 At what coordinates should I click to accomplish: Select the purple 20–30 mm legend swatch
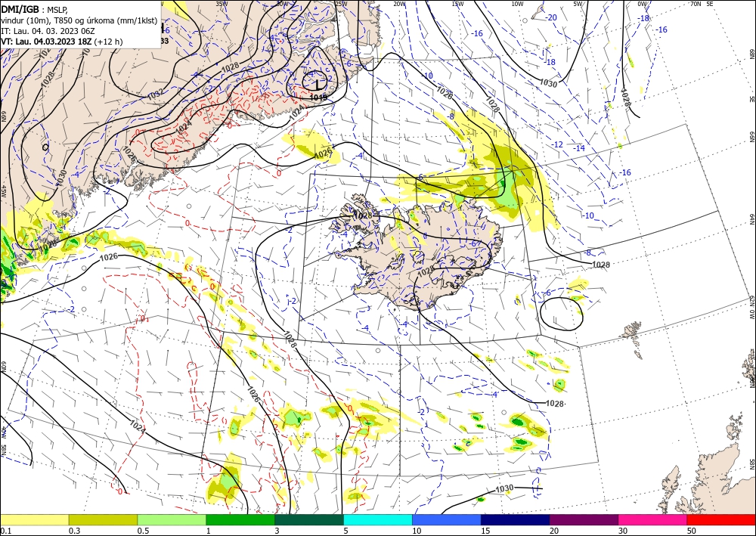point(584,519)
